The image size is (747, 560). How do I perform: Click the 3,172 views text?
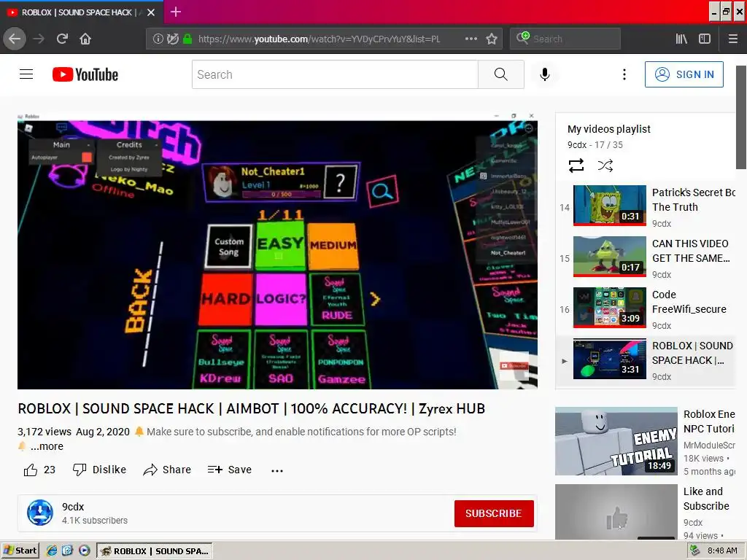coord(44,432)
